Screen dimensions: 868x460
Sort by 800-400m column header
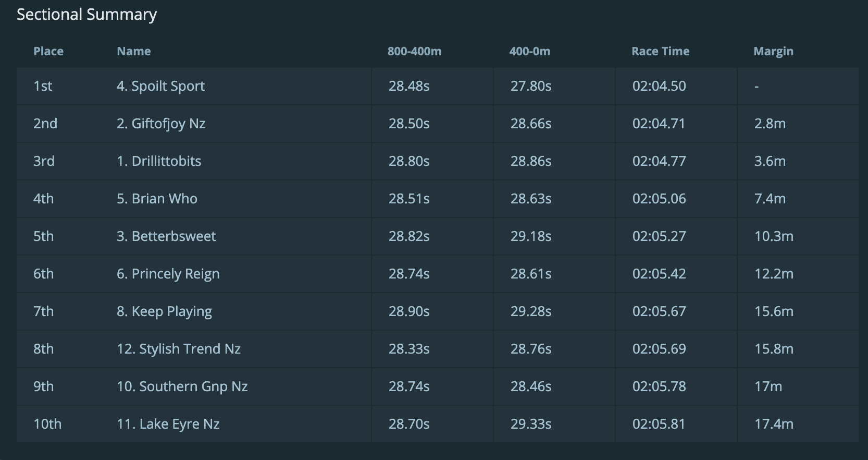tap(414, 51)
